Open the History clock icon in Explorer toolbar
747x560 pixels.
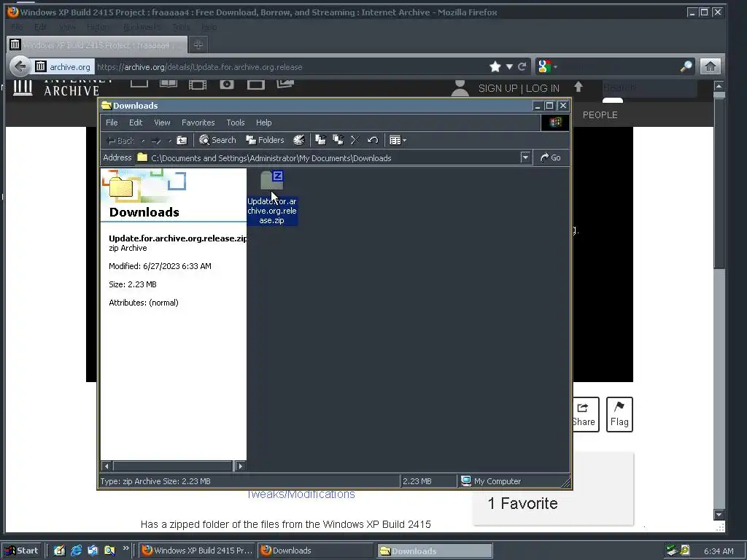point(298,140)
